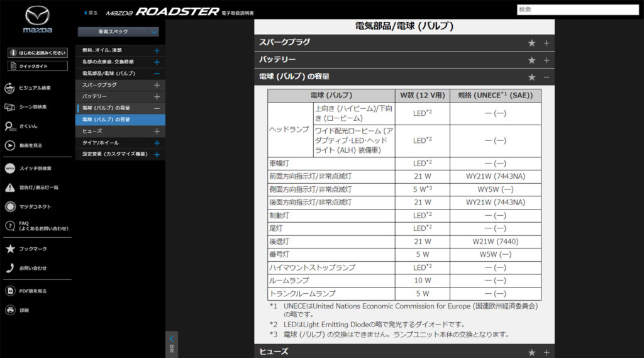Open シーン別検索 scene search icon
This screenshot has width=644, height=358.
pyautogui.click(x=10, y=107)
